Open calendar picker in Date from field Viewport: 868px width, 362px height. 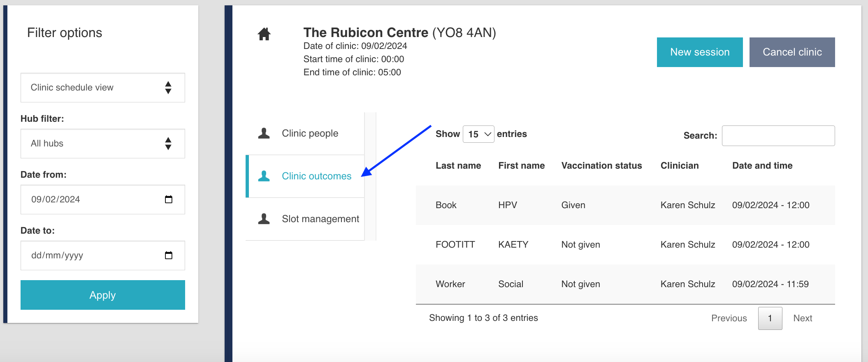169,200
